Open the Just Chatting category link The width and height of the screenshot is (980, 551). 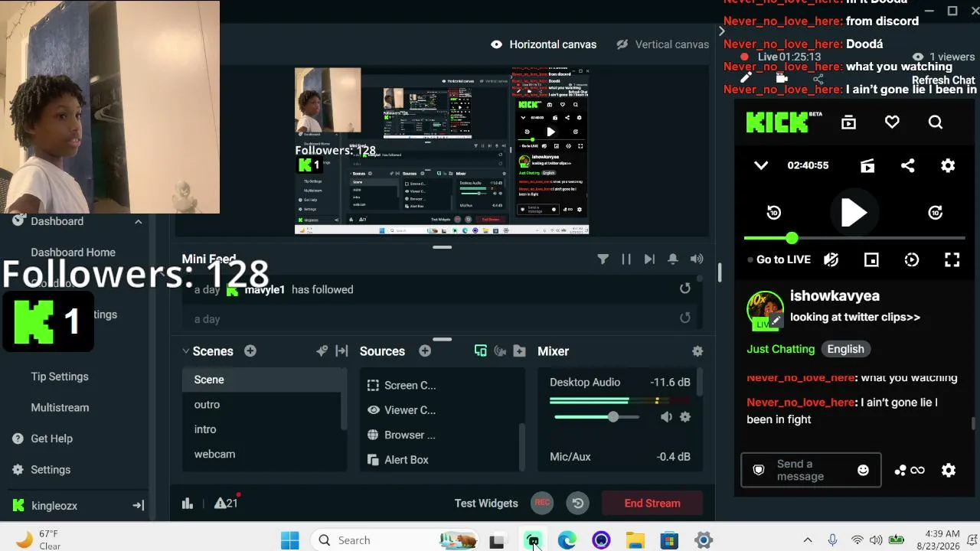click(781, 349)
